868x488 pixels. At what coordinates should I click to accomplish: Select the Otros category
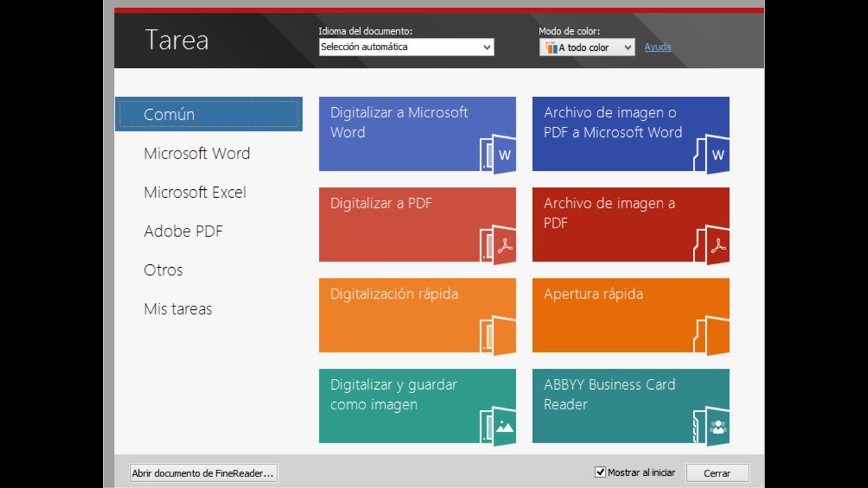tap(163, 270)
